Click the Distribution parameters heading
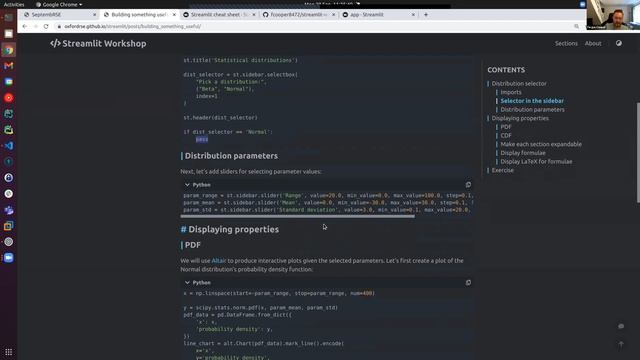Image resolution: width=640 pixels, height=360 pixels. (x=231, y=156)
